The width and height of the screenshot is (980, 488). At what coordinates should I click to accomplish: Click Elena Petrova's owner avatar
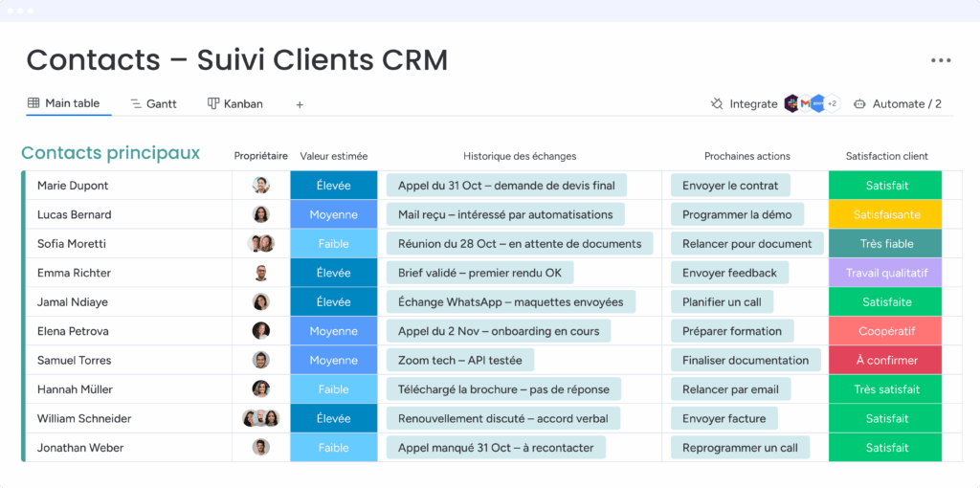[260, 331]
